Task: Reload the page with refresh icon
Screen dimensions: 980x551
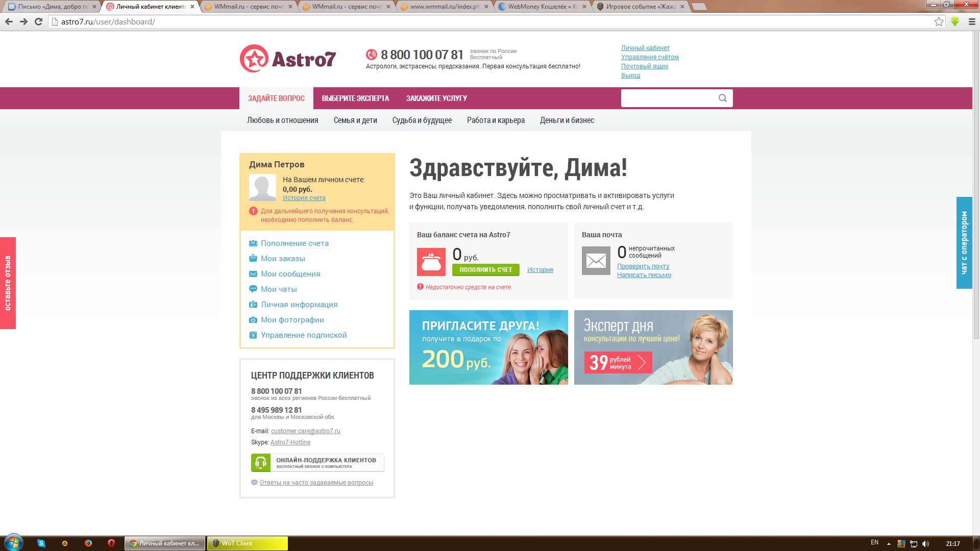Action: point(38,21)
